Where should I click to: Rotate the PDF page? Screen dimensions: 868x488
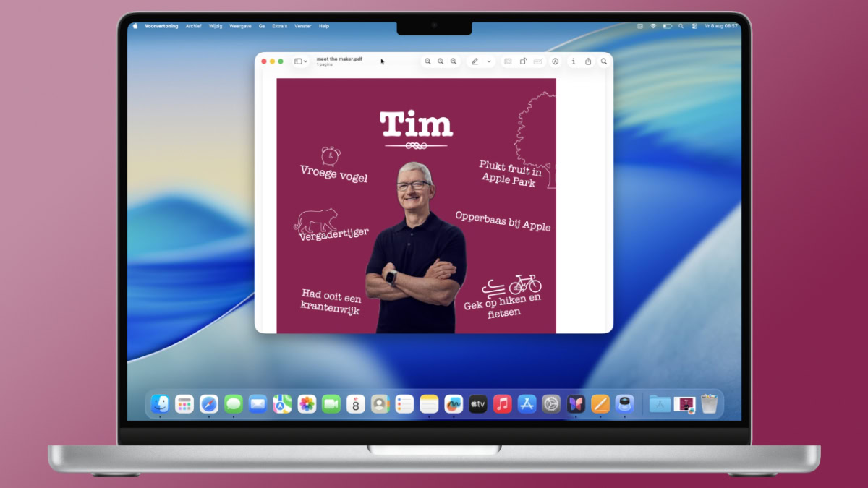pyautogui.click(x=522, y=61)
